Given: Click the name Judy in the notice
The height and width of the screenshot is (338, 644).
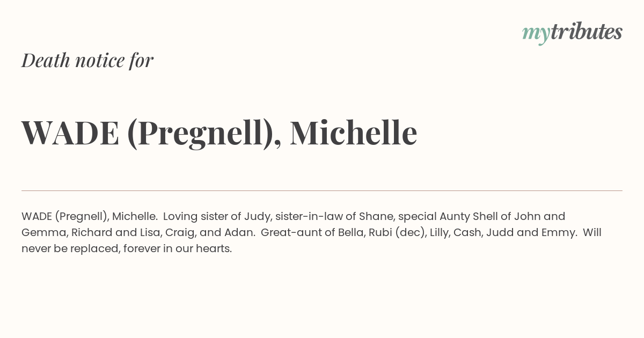Looking at the screenshot, I should coord(257,217).
